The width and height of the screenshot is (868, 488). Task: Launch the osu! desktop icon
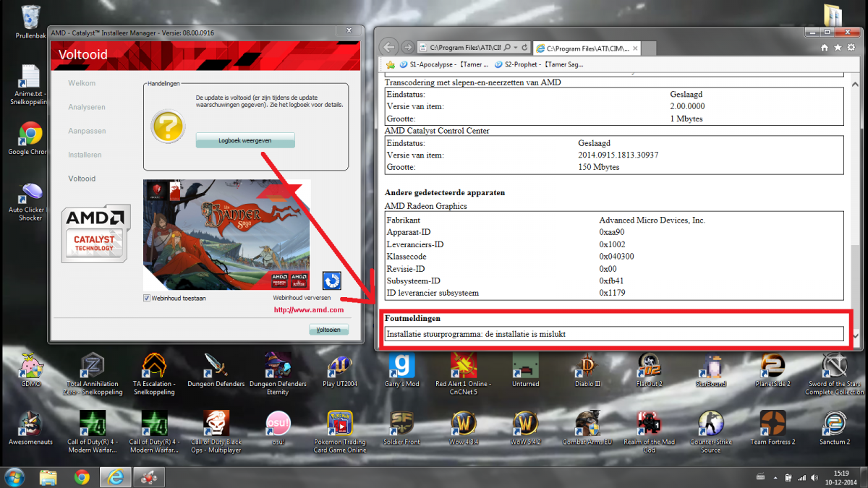click(x=278, y=428)
